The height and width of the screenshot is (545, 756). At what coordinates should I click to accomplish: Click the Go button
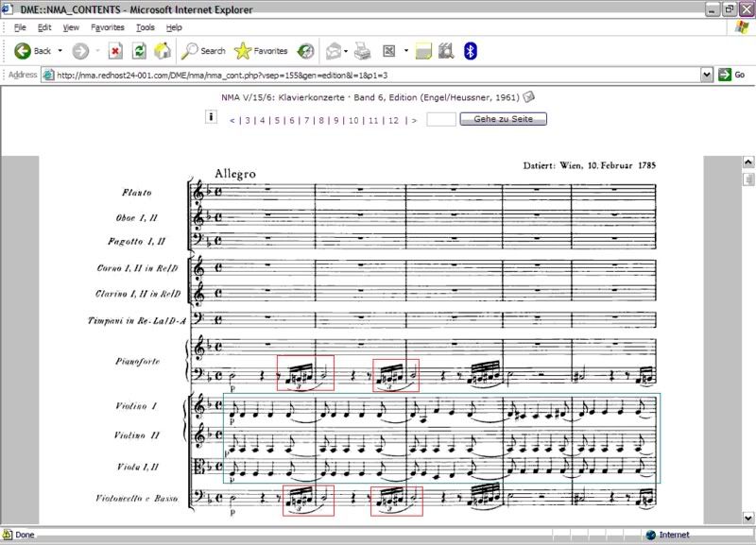[731, 75]
